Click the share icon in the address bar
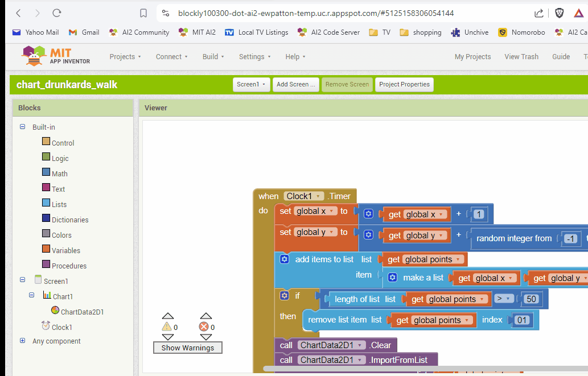Viewport: 588px width, 376px height. (538, 11)
